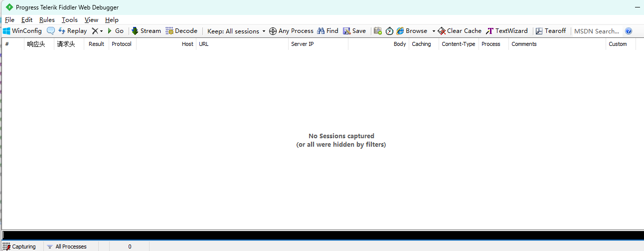This screenshot has height=251, width=644.
Task: Open the Edit menu
Action: pyautogui.click(x=27, y=20)
